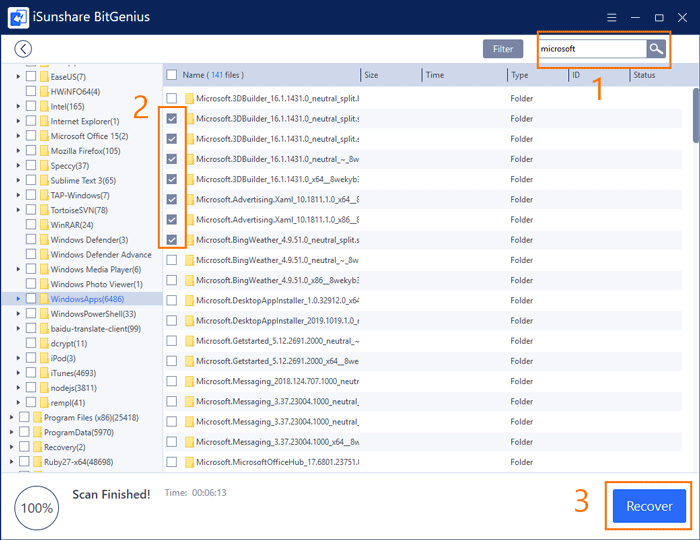Expand the Windows Media Player(6) node
The height and width of the screenshot is (540, 700).
[18, 270]
